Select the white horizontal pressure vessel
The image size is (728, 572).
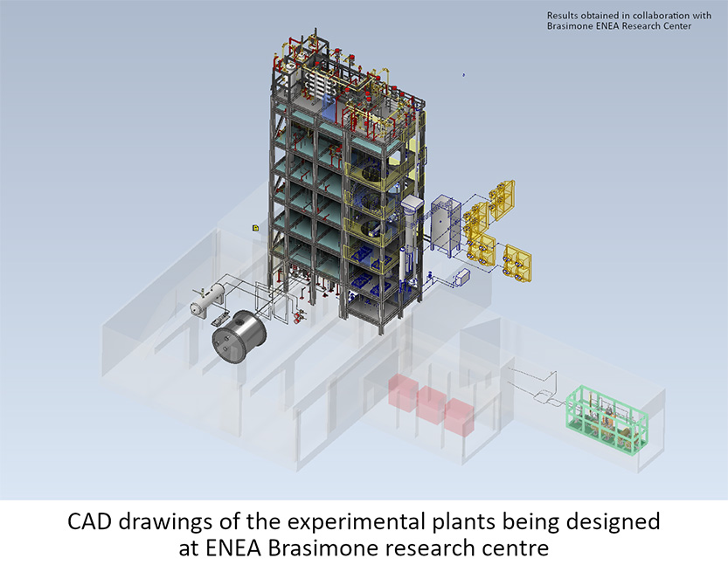[x=207, y=300]
